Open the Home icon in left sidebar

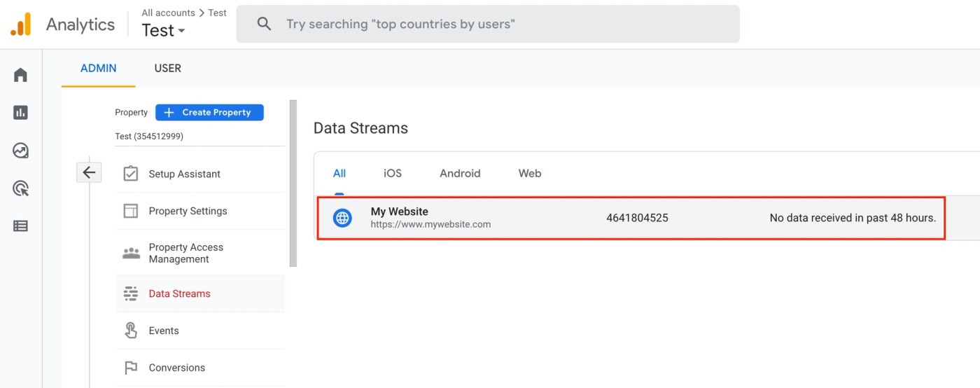20,75
